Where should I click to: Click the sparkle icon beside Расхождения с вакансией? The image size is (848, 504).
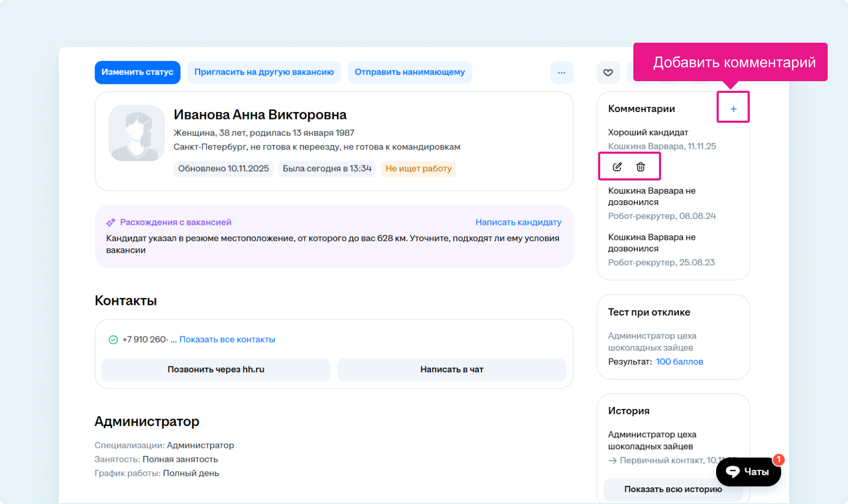(x=111, y=223)
